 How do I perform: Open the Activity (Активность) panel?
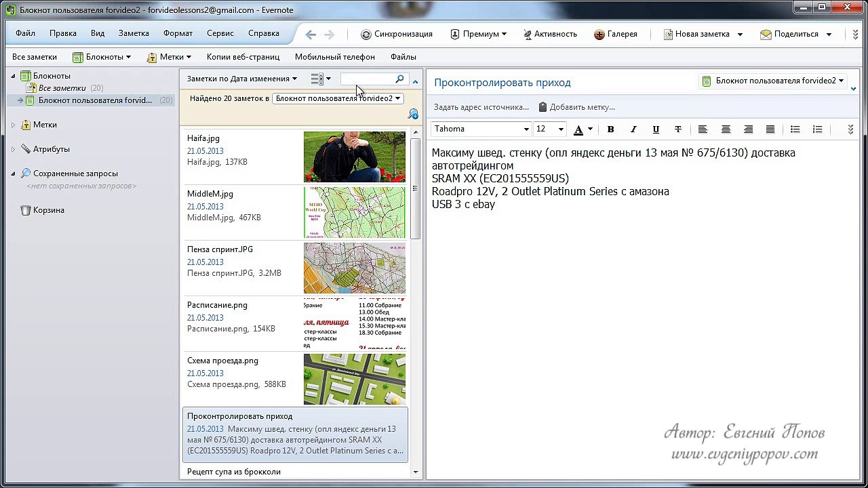[550, 34]
